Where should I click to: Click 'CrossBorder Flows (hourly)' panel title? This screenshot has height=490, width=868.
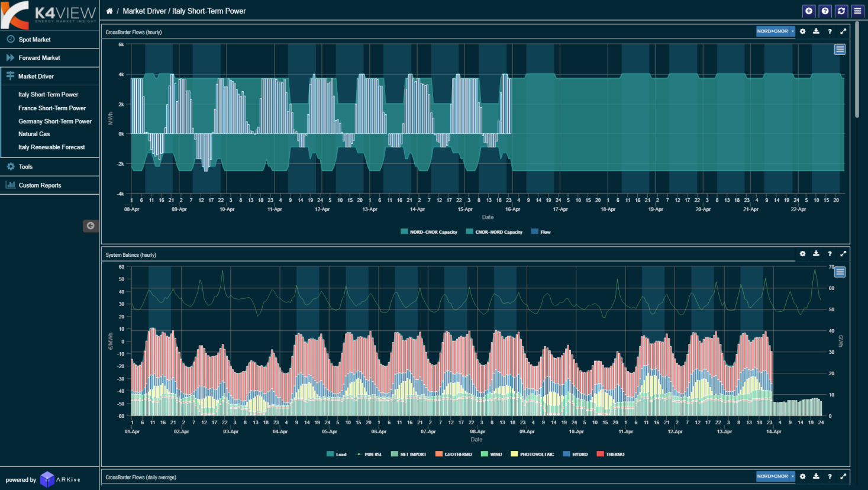pyautogui.click(x=134, y=32)
